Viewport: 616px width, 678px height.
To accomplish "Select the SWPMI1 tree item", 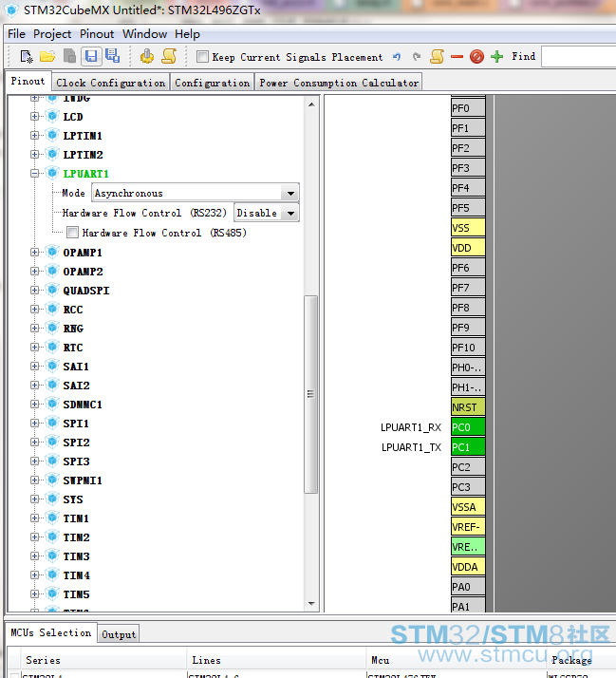I will coord(83,480).
